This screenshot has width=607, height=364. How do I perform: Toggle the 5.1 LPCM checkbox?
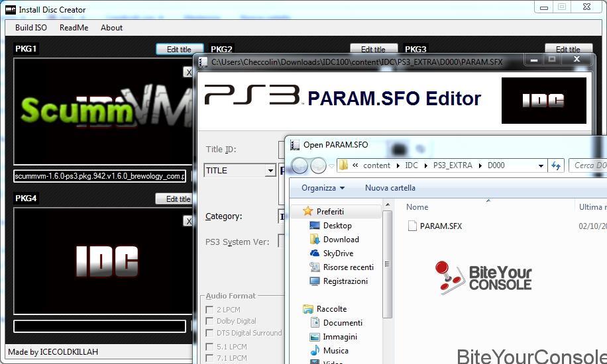(209, 347)
